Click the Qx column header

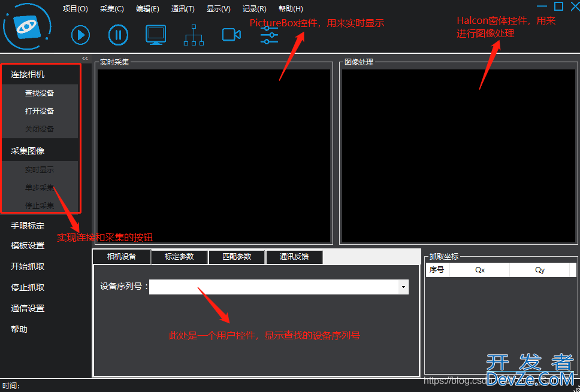(x=480, y=270)
